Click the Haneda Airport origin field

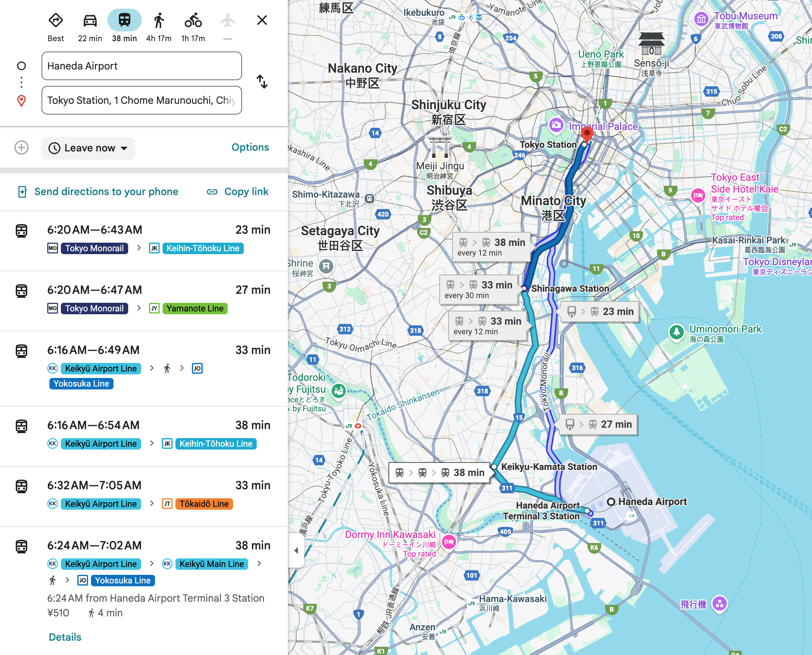coord(141,66)
